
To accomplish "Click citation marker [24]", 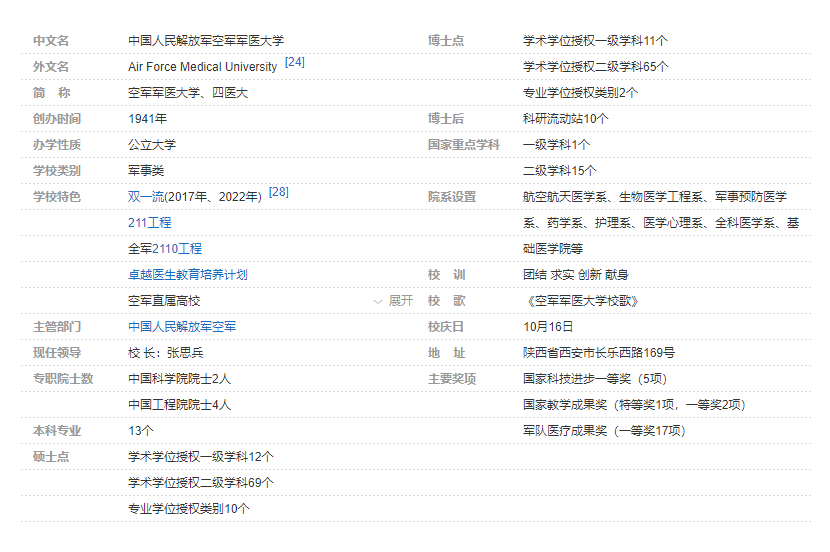I will (x=295, y=62).
